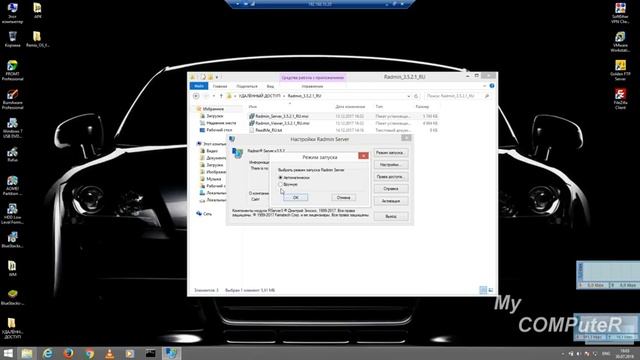Open the PROMT Professional desktop icon
This screenshot has width=640, height=360.
click(x=12, y=70)
